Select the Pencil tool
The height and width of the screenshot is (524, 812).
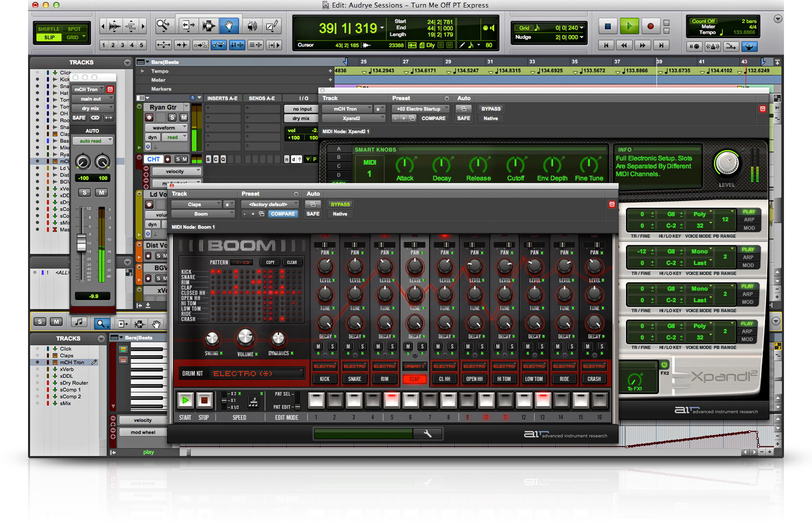pos(272,25)
